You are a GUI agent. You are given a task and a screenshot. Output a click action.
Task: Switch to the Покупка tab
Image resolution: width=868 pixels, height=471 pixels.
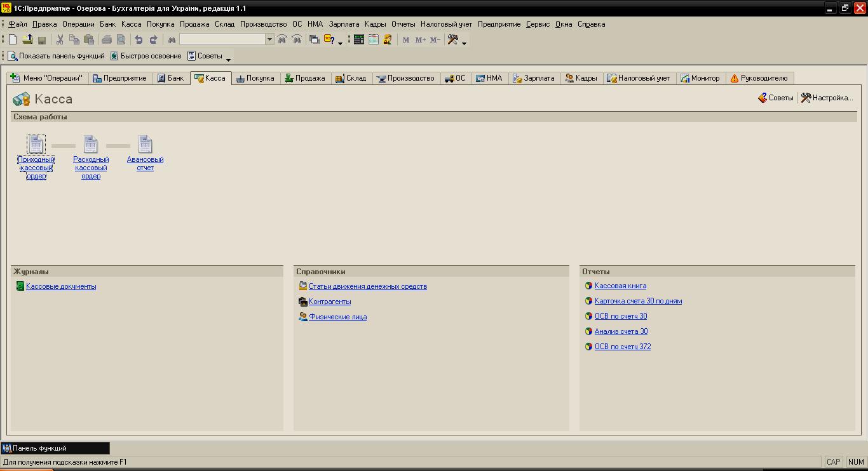point(255,78)
